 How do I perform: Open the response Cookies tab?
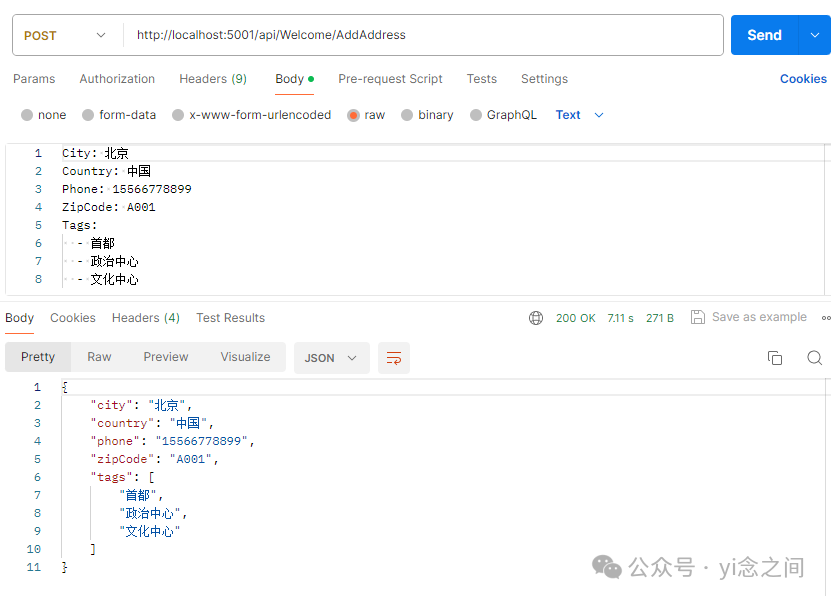(x=73, y=318)
